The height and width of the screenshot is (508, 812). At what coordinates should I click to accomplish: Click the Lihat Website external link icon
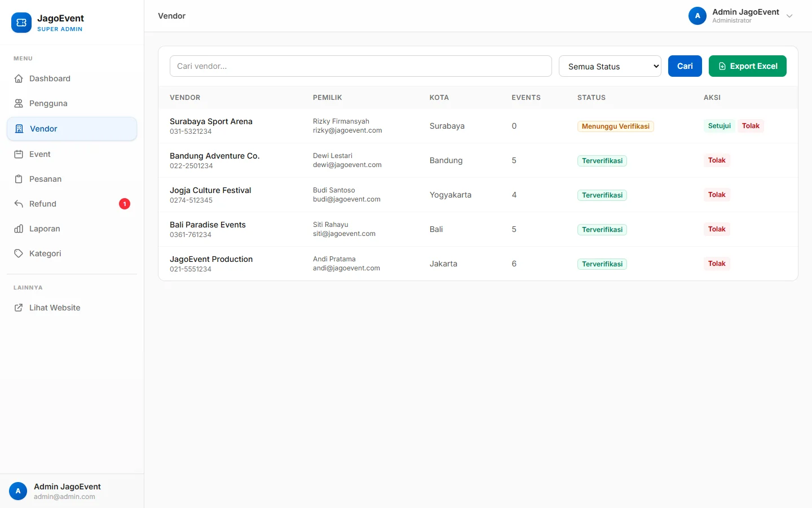click(x=19, y=308)
